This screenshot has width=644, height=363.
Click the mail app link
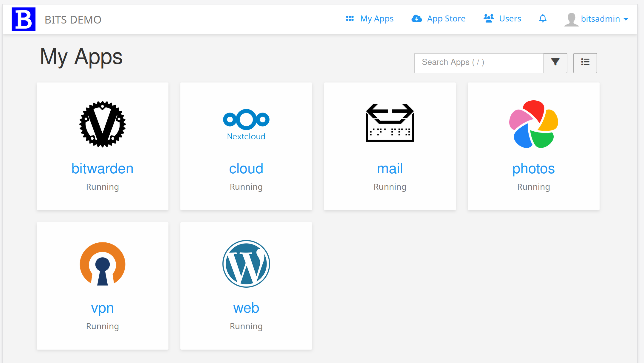(x=390, y=169)
